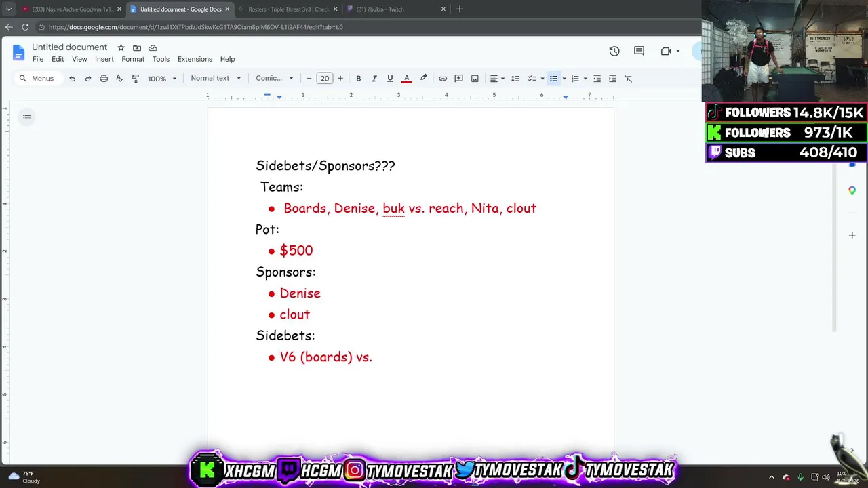Decrease font size with minus button
Image resolution: width=868 pixels, height=488 pixels.
click(x=309, y=79)
